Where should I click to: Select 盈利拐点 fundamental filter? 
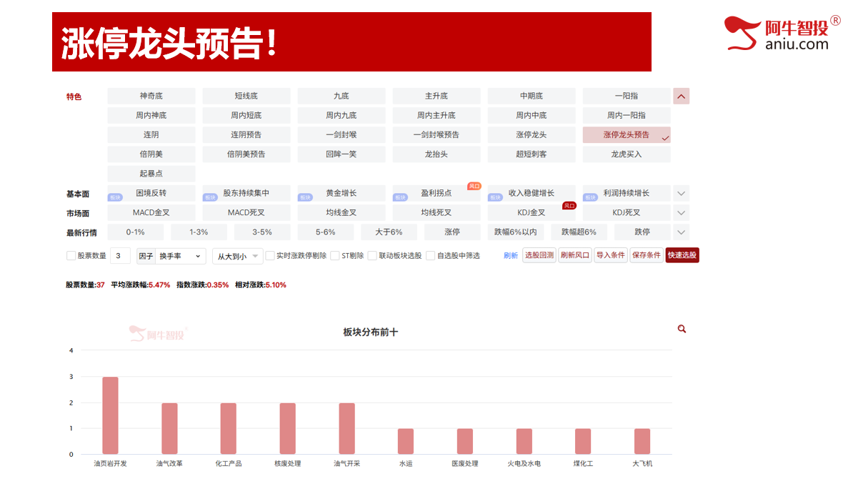pyautogui.click(x=437, y=193)
